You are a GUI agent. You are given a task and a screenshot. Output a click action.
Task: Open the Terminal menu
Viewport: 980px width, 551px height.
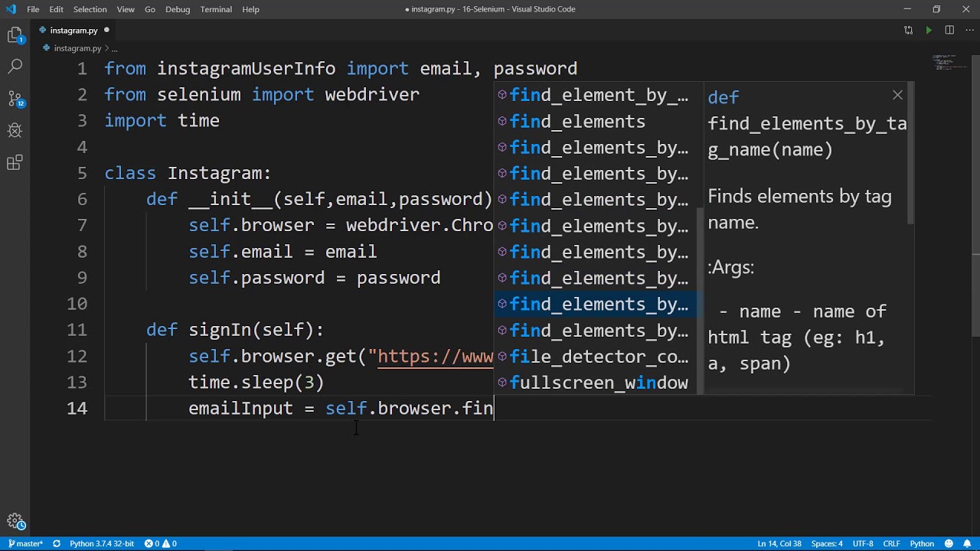click(216, 9)
